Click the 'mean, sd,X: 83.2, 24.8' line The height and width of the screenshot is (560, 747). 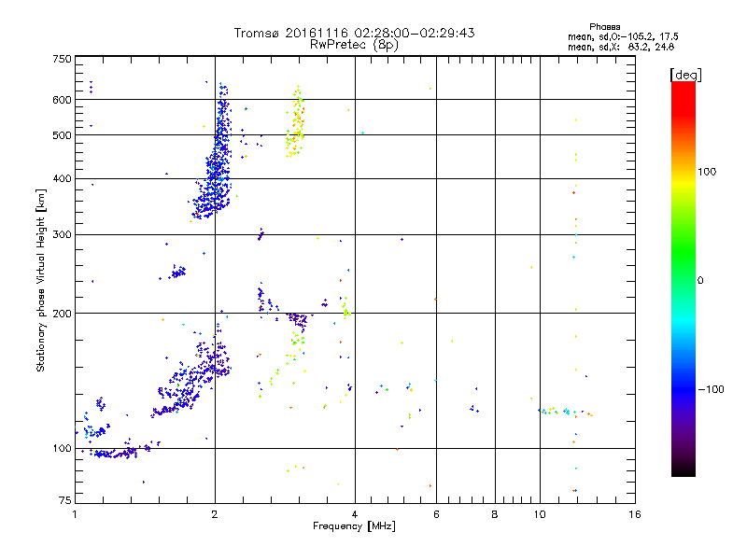(x=621, y=48)
